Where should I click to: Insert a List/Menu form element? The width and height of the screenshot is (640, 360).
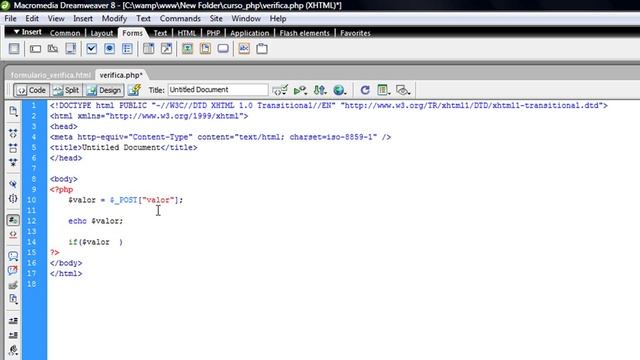tap(149, 49)
